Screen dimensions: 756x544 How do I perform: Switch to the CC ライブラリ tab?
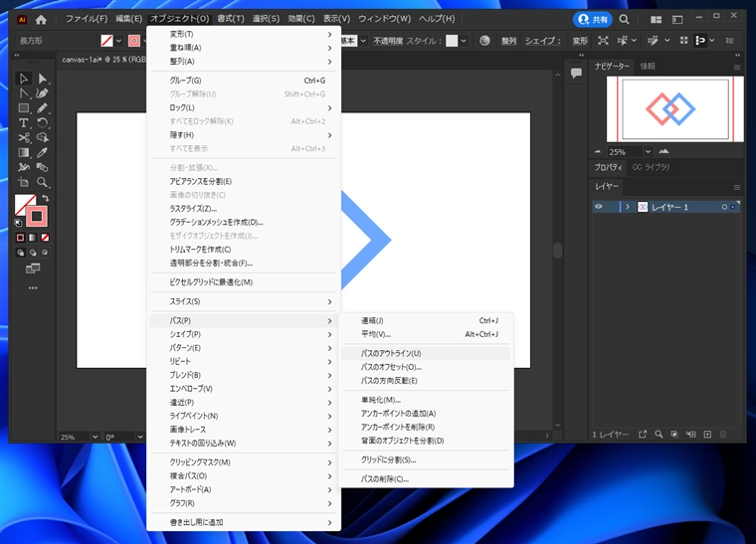pos(651,167)
